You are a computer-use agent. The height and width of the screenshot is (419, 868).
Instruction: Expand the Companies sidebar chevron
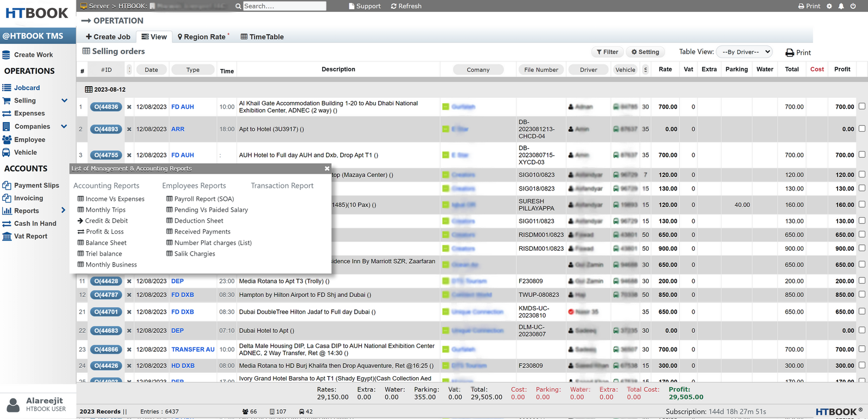(64, 126)
